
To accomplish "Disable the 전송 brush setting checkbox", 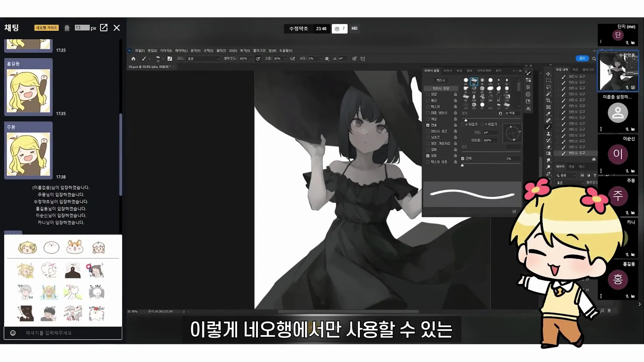I will [x=428, y=125].
